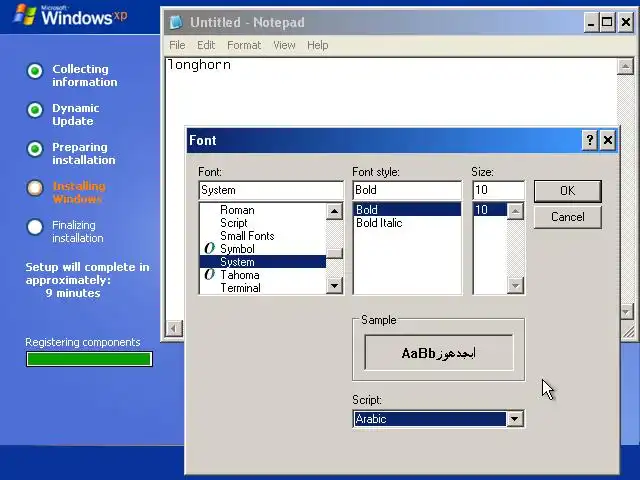Click the Notepad vertical scroll up arrow
The height and width of the screenshot is (480, 640).
pyautogui.click(x=625, y=66)
